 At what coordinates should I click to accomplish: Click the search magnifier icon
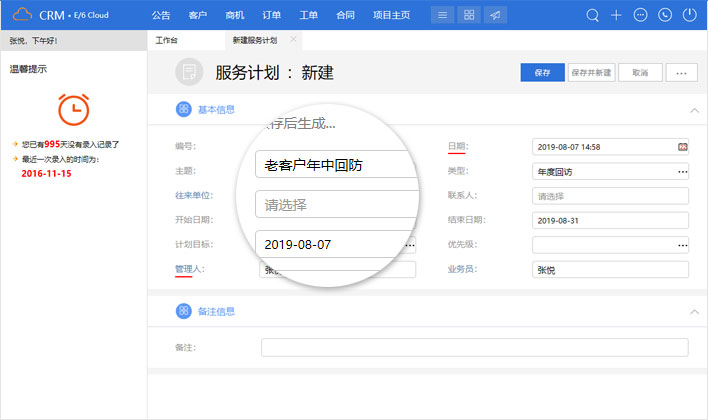pyautogui.click(x=593, y=15)
